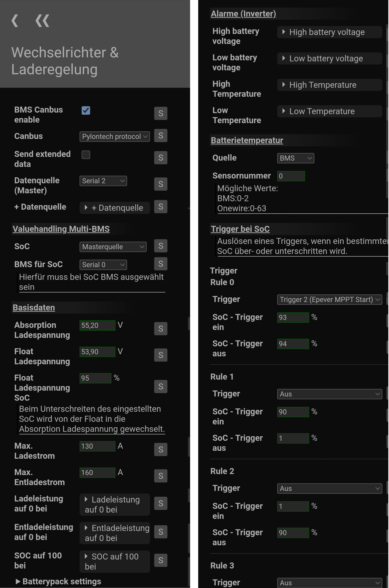Click the S button next to Canbus protocol
The height and width of the screenshot is (588, 389).
tap(161, 136)
